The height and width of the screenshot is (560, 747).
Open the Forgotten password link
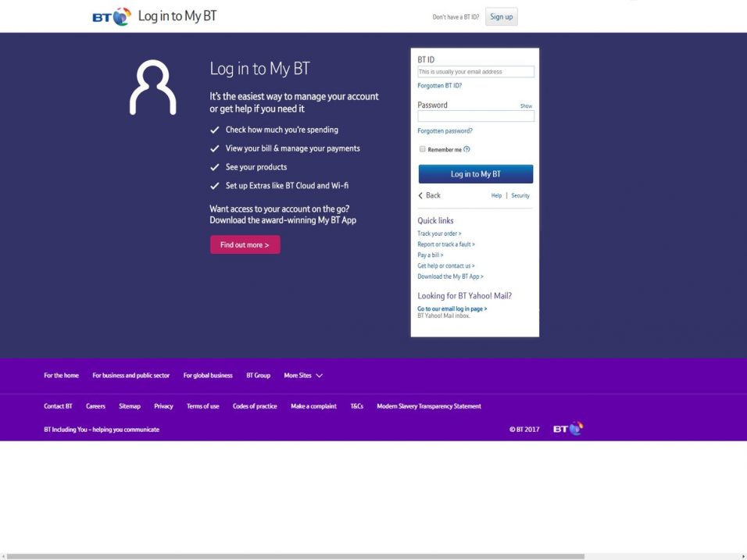[445, 131]
